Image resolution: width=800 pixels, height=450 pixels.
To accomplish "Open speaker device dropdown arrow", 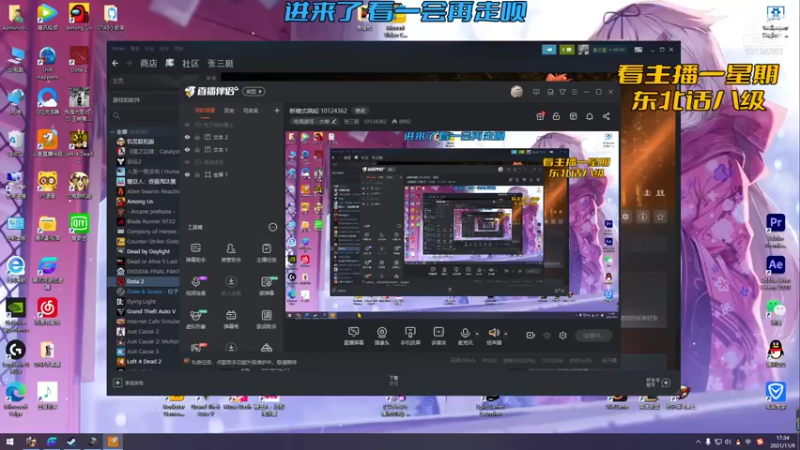I will click(x=506, y=334).
